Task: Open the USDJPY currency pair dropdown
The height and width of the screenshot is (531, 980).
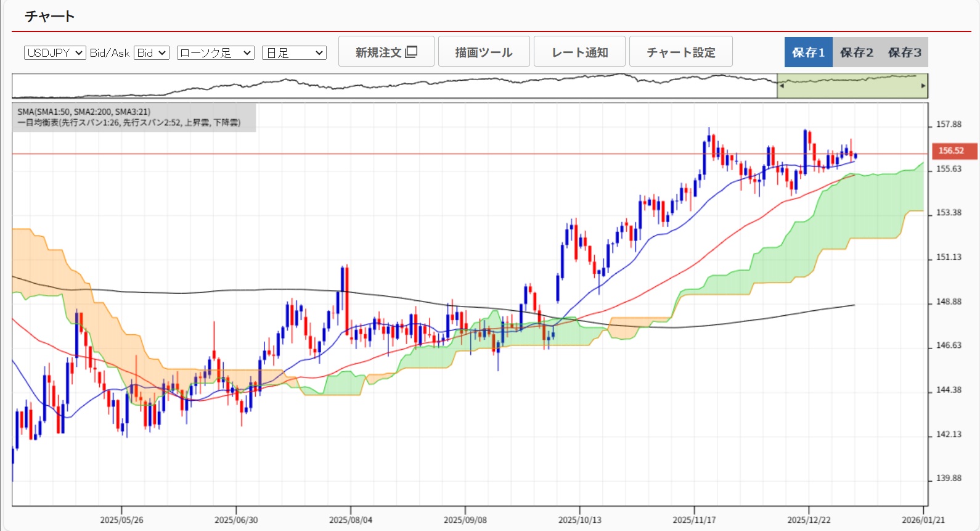Action: [55, 53]
